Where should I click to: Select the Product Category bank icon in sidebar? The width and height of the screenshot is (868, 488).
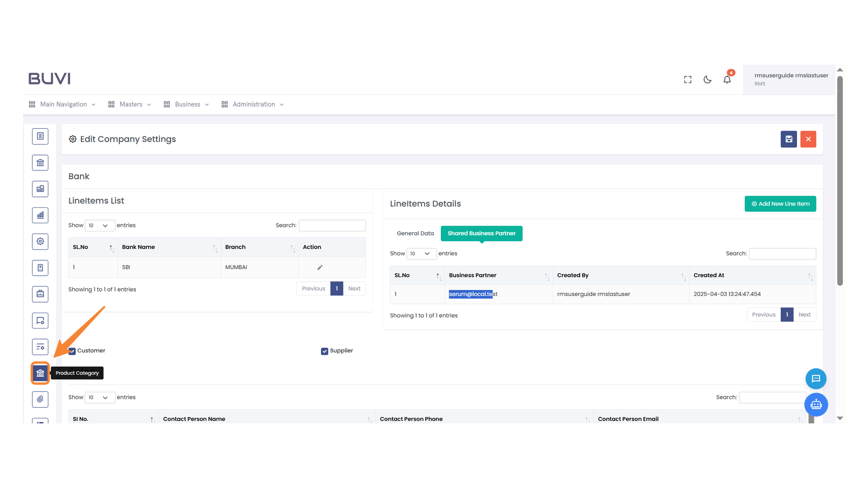click(x=40, y=373)
